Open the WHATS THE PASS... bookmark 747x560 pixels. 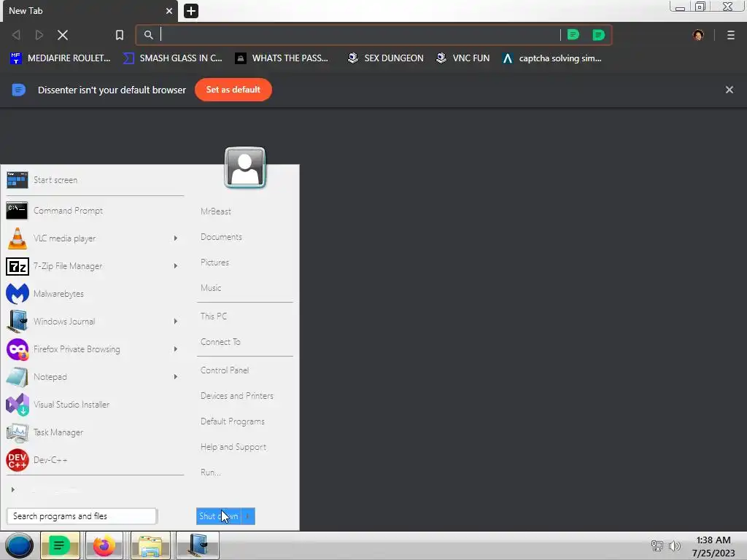click(282, 58)
